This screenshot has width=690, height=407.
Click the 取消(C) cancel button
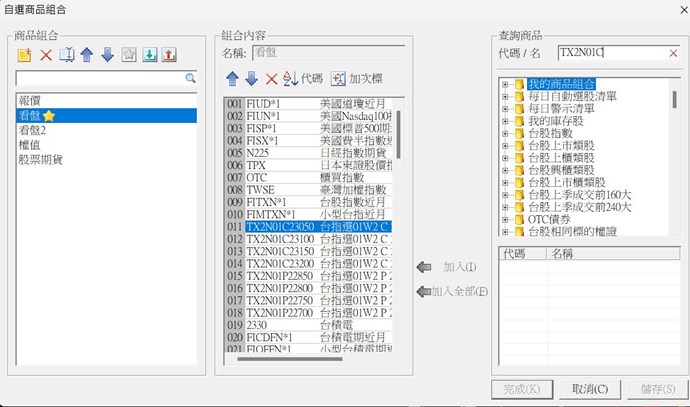coord(585,388)
